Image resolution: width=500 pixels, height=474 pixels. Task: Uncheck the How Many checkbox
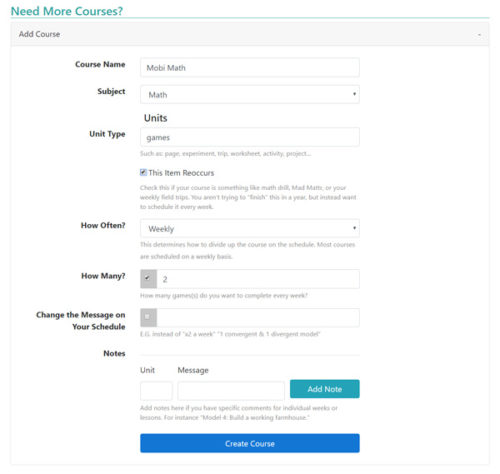[x=147, y=278]
